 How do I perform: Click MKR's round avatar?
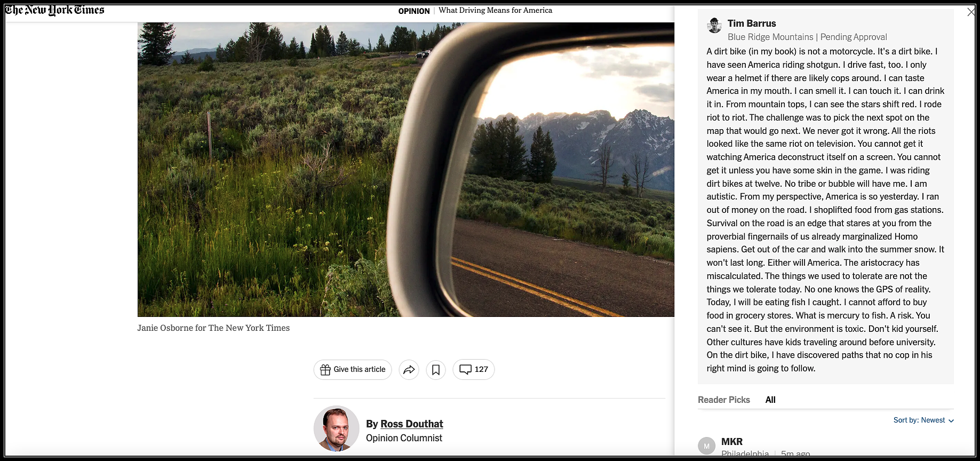707,446
